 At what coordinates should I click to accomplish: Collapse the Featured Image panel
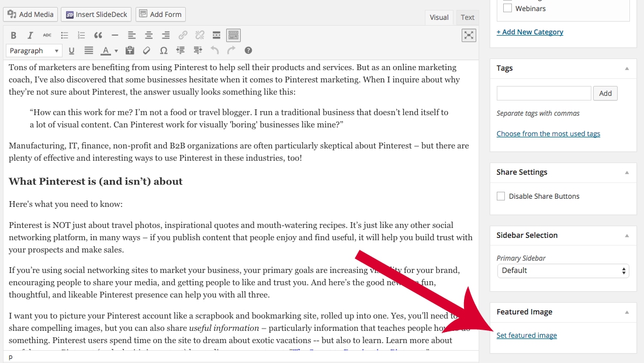click(626, 313)
